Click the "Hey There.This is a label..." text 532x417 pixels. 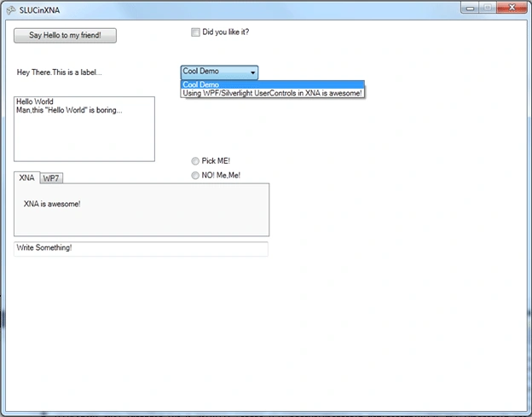[x=60, y=72]
